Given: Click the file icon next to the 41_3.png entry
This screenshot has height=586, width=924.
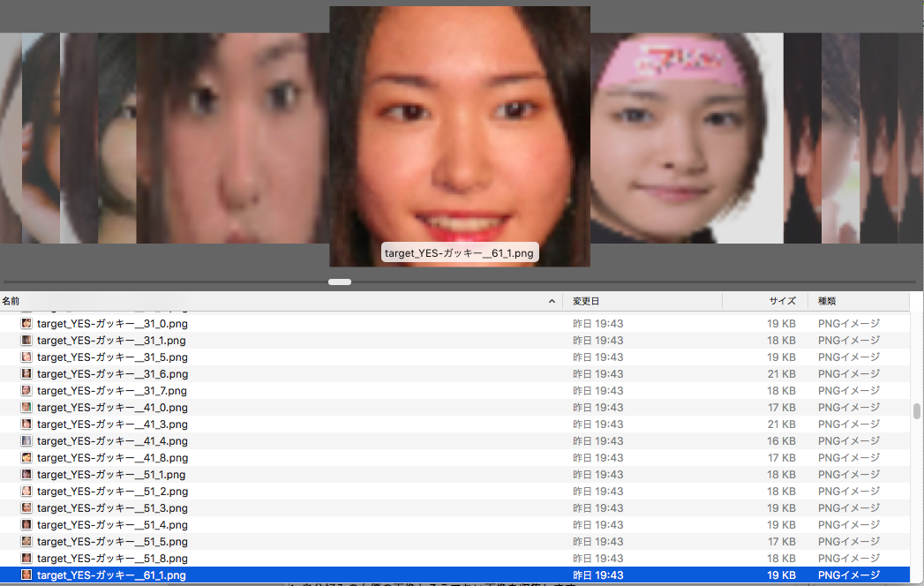Looking at the screenshot, I should (x=26, y=424).
